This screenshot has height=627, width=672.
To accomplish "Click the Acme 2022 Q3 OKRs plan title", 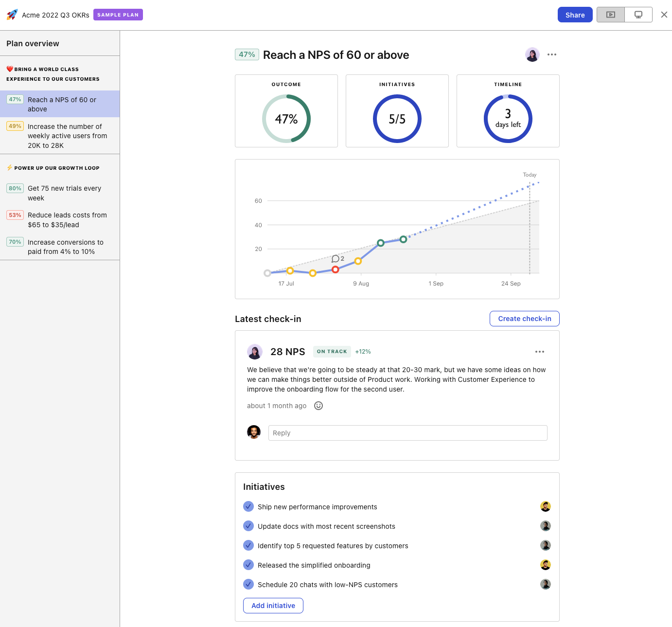I will 55,15.
